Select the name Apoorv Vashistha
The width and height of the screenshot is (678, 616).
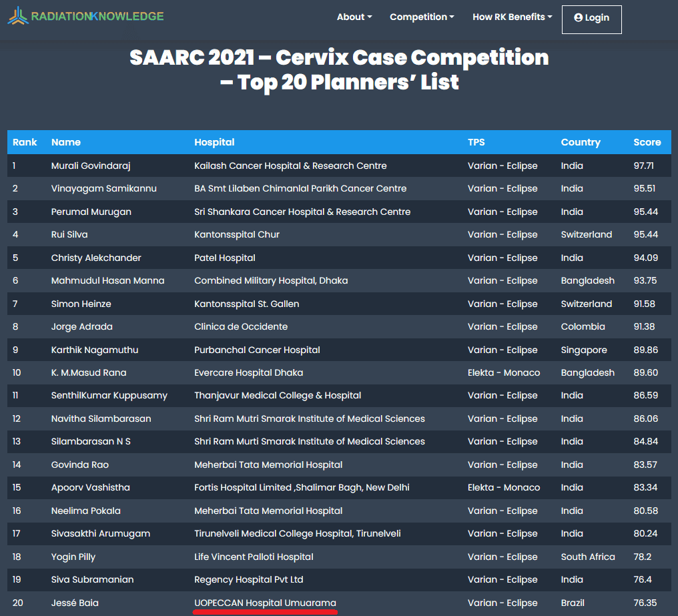click(90, 487)
